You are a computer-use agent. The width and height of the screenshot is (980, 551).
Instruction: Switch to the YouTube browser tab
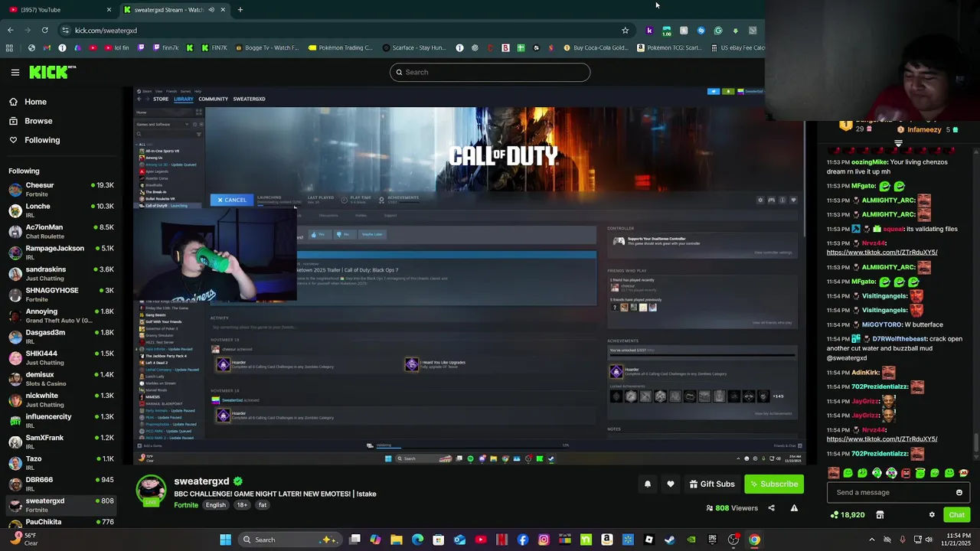[60, 10]
